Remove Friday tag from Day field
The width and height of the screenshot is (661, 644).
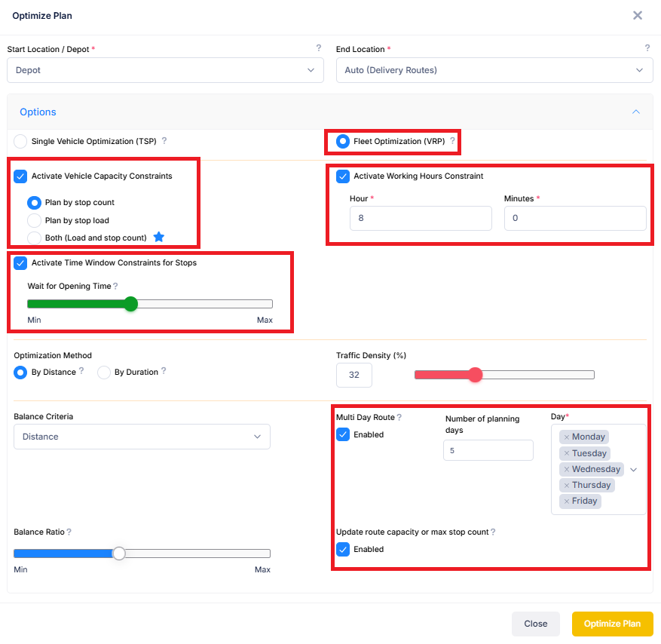coord(567,501)
